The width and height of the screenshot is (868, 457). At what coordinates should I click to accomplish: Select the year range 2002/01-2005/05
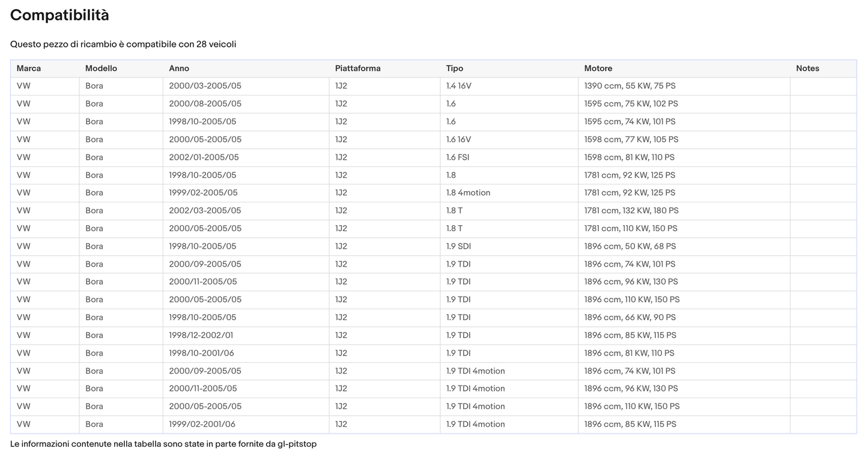click(204, 157)
